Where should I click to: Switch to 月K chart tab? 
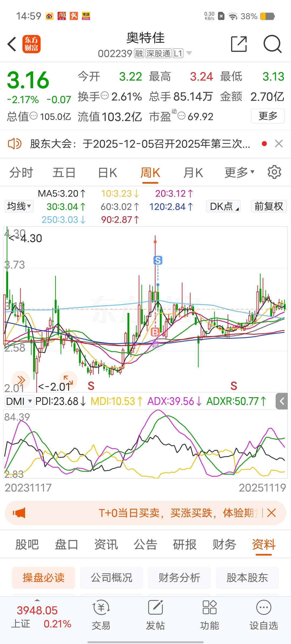[193, 172]
